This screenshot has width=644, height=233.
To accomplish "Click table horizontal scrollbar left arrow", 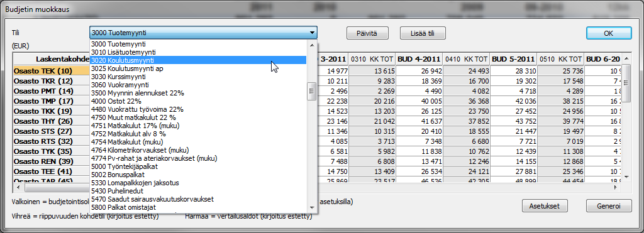I will [18, 187].
